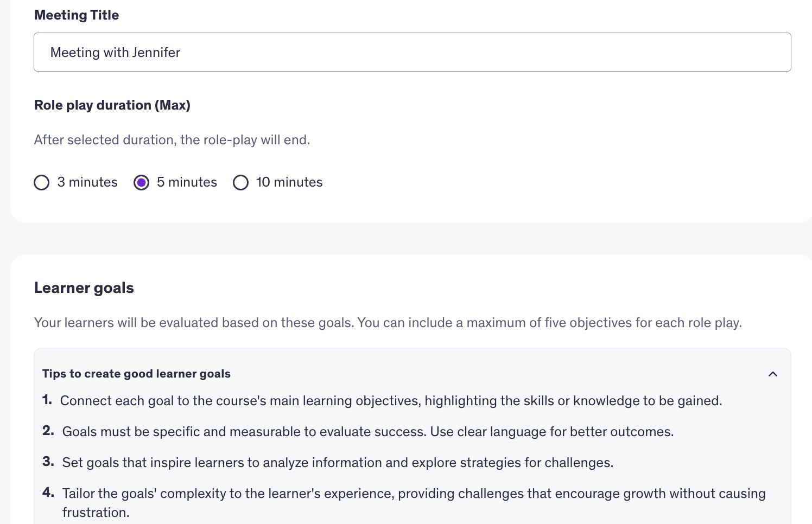Click the tip about inspiring learners to analyze
Screen dimensions: 812x524
(338, 463)
